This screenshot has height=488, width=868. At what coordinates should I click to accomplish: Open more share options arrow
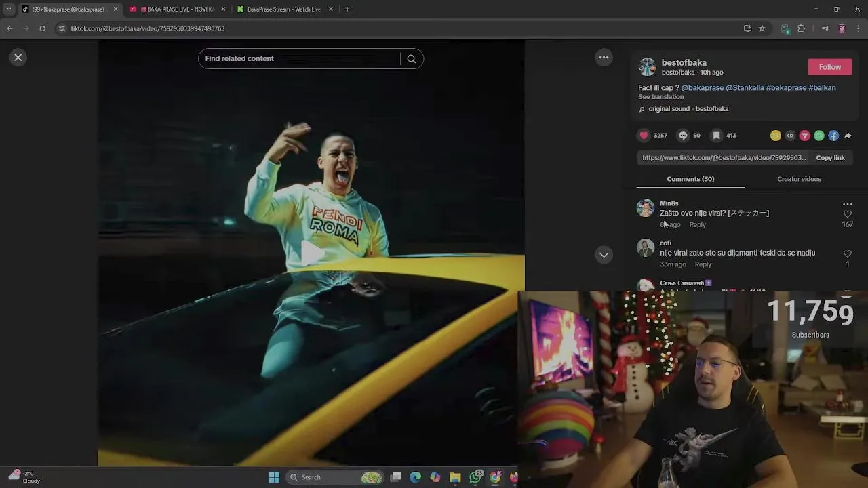point(848,136)
